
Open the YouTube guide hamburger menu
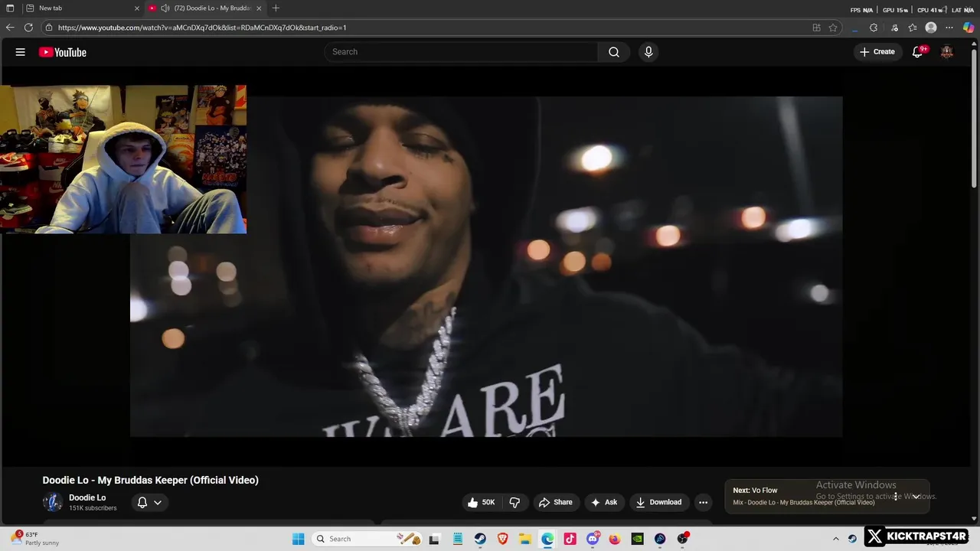click(x=21, y=52)
